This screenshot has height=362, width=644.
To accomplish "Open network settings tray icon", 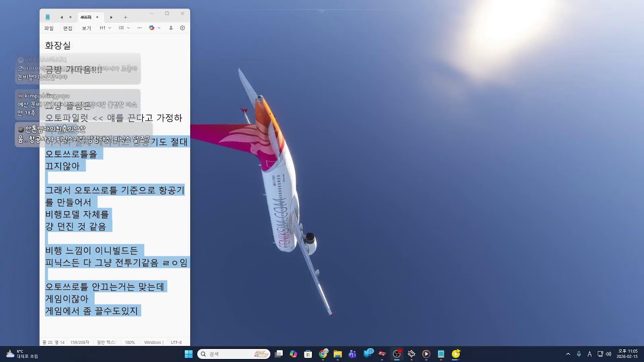I will tap(600, 354).
